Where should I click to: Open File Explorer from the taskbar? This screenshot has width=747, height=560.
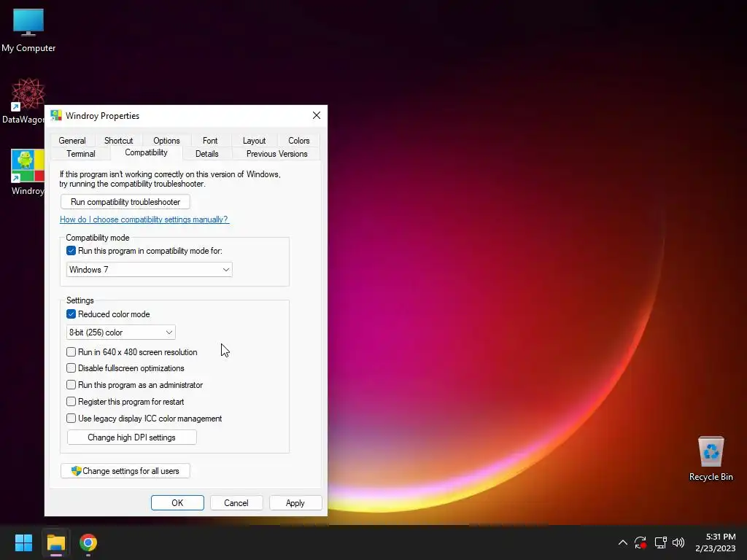coord(56,542)
